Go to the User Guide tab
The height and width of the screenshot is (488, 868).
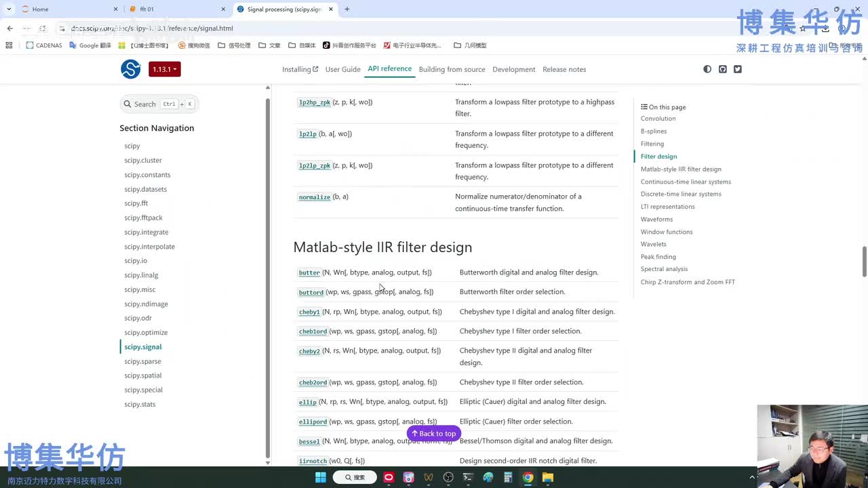click(342, 69)
